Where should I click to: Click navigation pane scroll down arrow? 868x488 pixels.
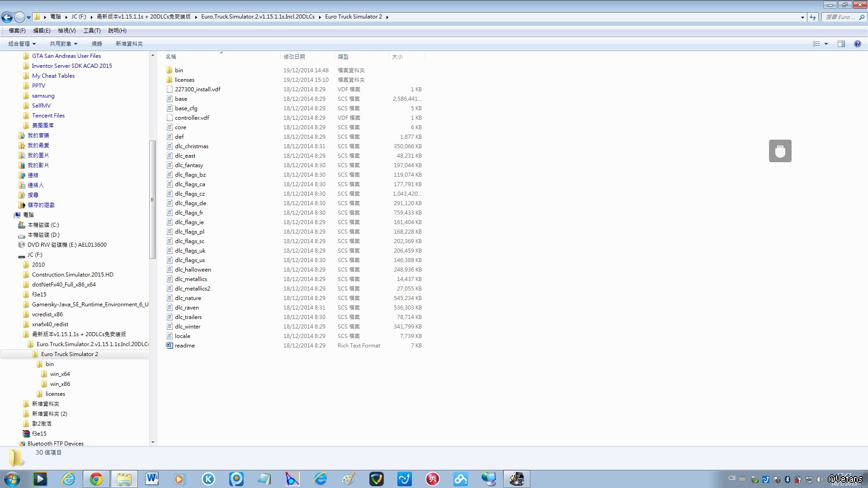(x=152, y=442)
